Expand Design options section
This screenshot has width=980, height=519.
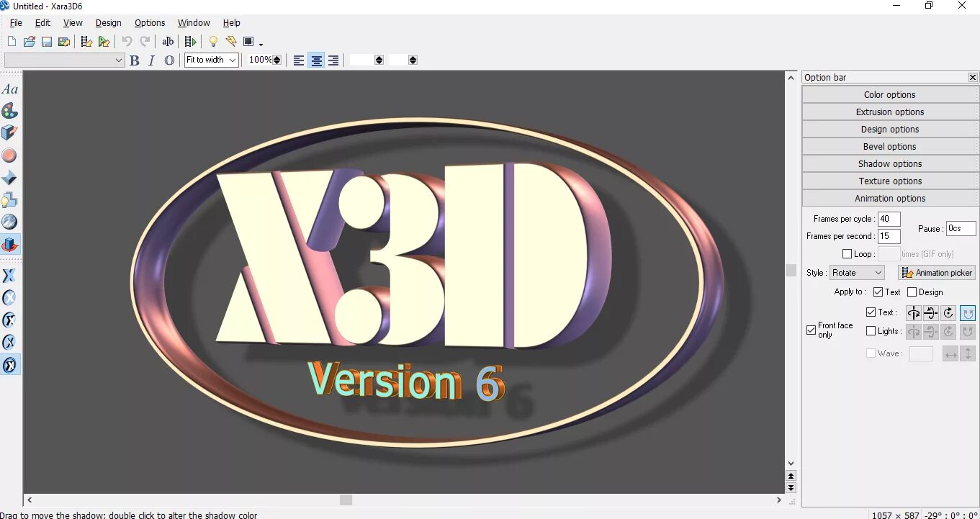(890, 130)
